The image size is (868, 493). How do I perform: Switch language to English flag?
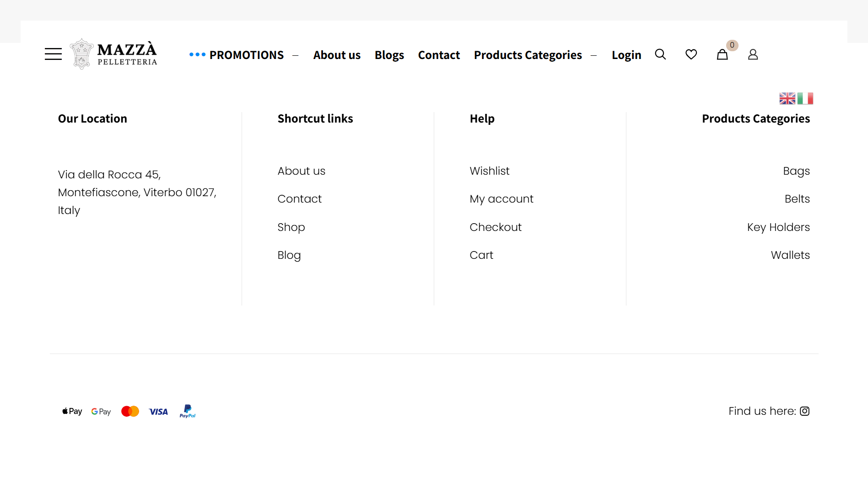[x=787, y=98]
